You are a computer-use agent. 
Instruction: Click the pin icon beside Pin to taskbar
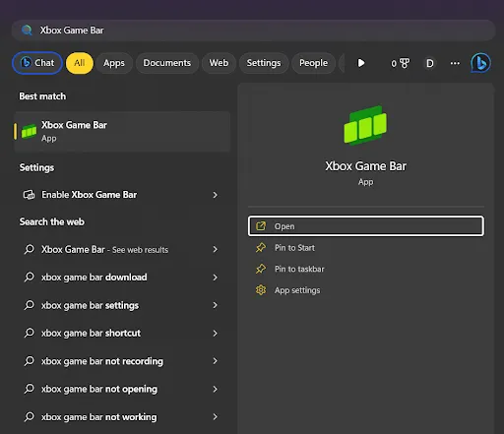(x=261, y=269)
